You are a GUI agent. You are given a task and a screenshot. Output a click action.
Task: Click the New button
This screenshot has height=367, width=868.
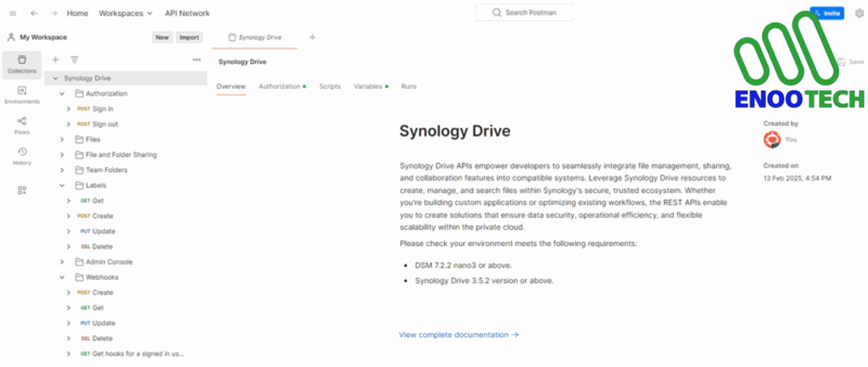tap(162, 37)
